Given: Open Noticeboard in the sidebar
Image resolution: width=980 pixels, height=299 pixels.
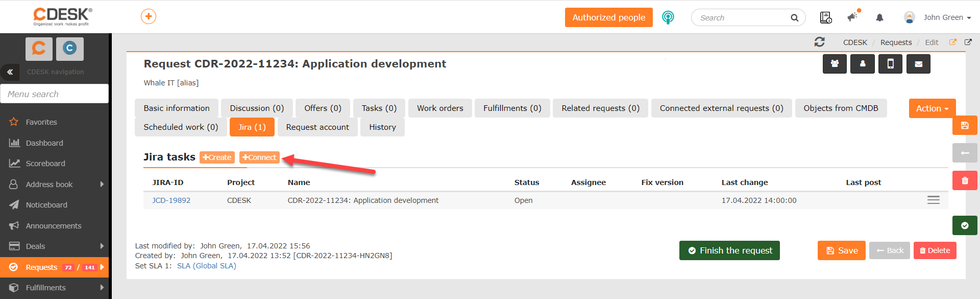Looking at the screenshot, I should click(46, 205).
